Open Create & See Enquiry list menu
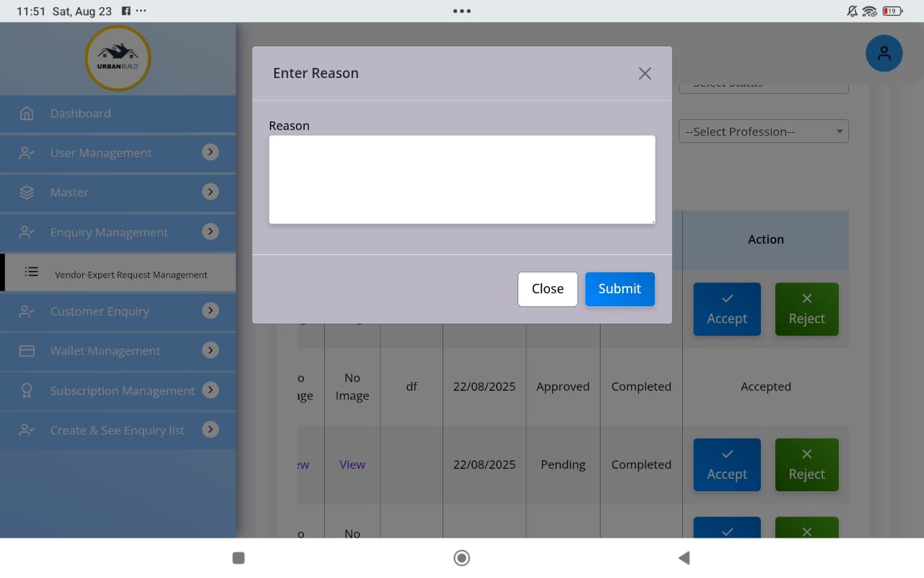The width and height of the screenshot is (924, 578). tap(117, 430)
